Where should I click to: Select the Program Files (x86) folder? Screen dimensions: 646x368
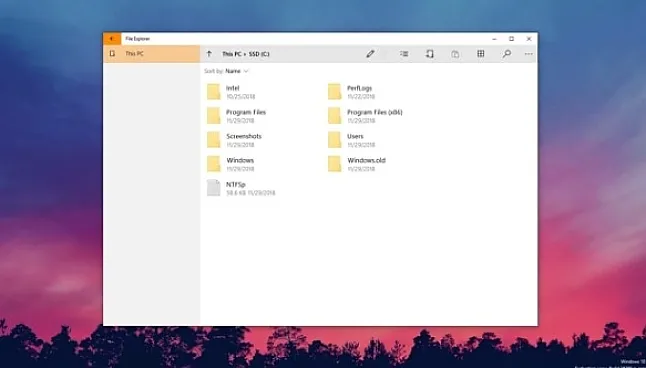(x=365, y=116)
